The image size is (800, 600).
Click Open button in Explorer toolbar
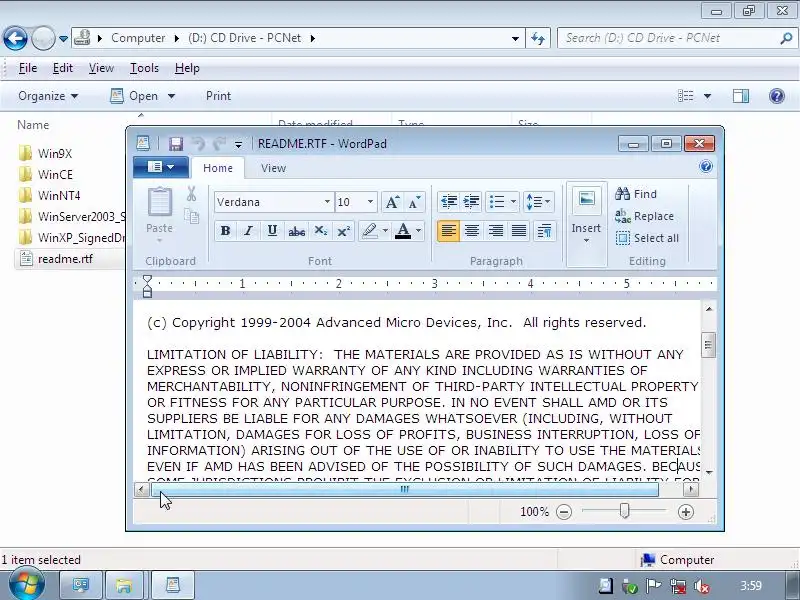pyautogui.click(x=134, y=96)
